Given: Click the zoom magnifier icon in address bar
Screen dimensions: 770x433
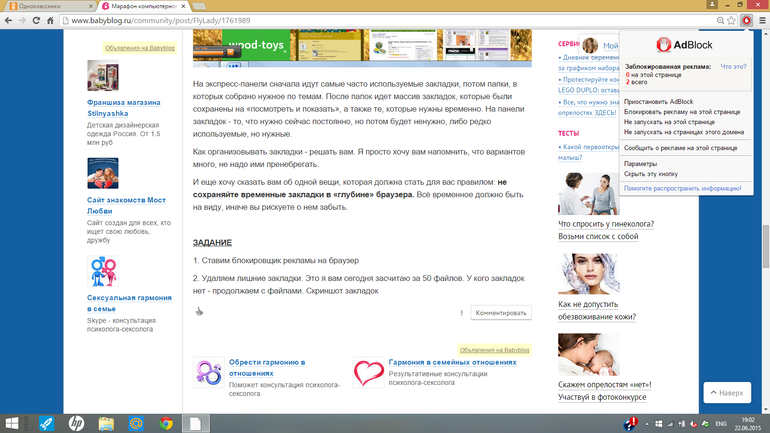Looking at the screenshot, I should click(x=720, y=20).
